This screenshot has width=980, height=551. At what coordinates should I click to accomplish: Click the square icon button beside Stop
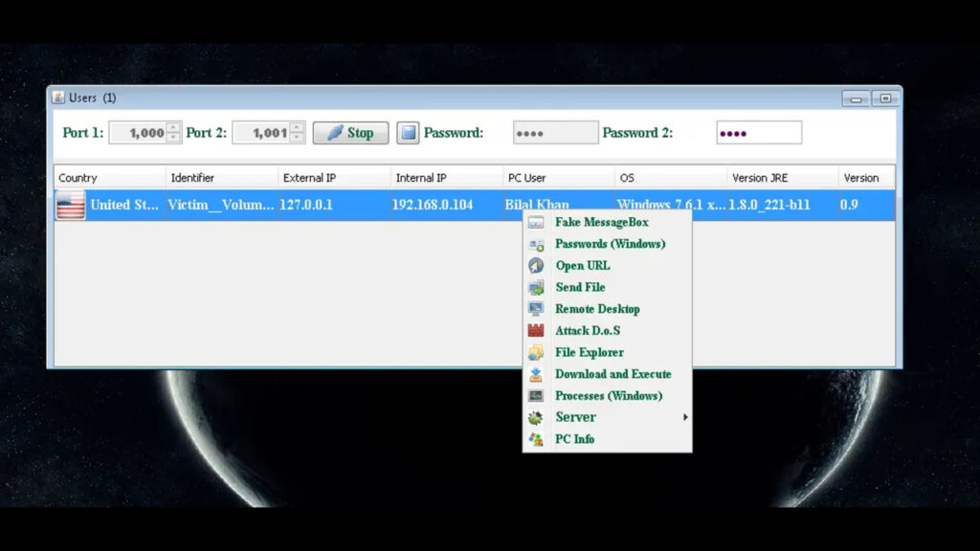tap(408, 132)
